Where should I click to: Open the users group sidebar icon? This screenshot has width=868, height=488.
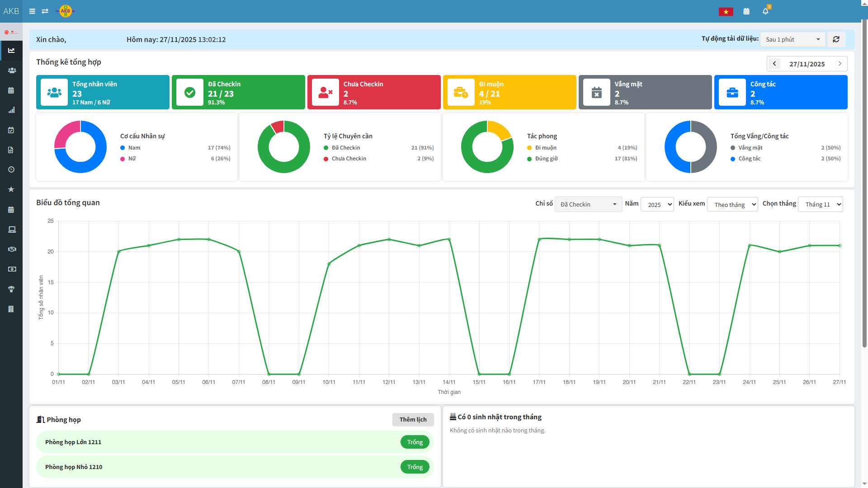click(12, 70)
